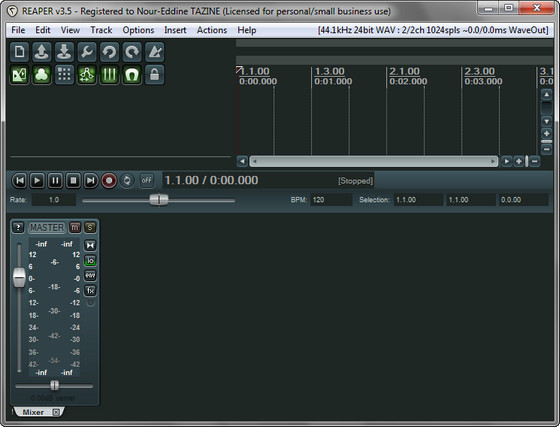Click the New Project toolbar icon
The image size is (560, 427).
point(19,52)
